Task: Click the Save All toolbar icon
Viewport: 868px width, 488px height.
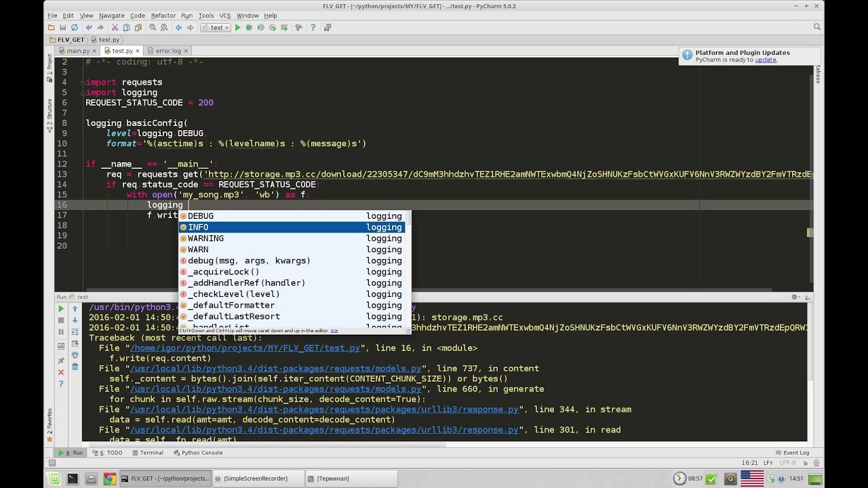Action: 63,28
